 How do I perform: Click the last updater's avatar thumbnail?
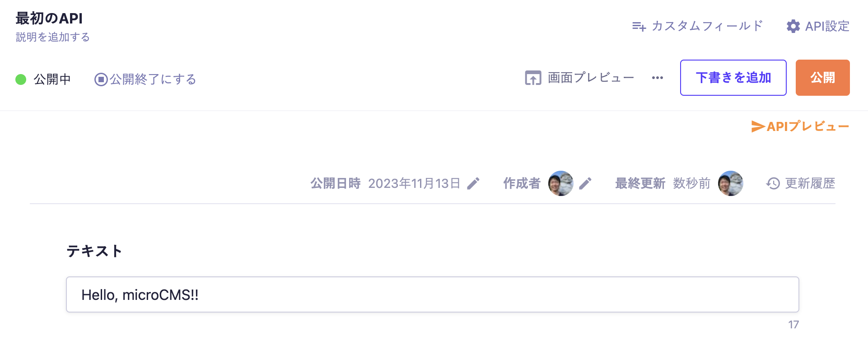pyautogui.click(x=730, y=183)
